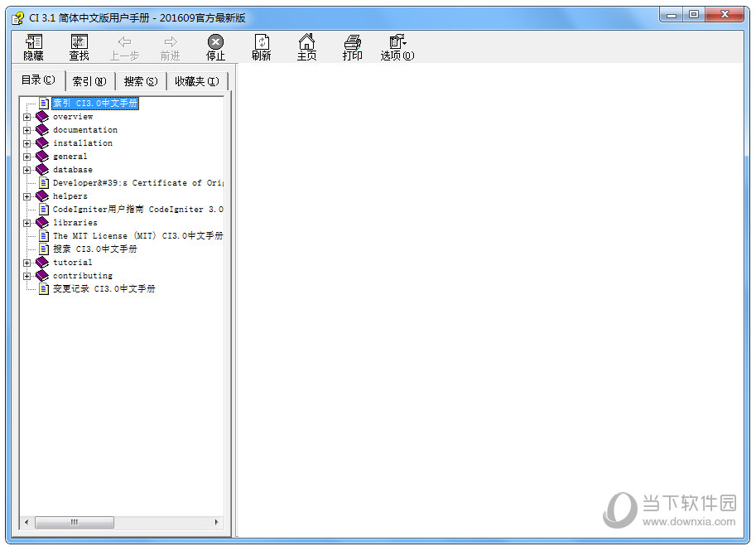
Task: Click the page icon beside The MIT License
Action: pos(44,236)
